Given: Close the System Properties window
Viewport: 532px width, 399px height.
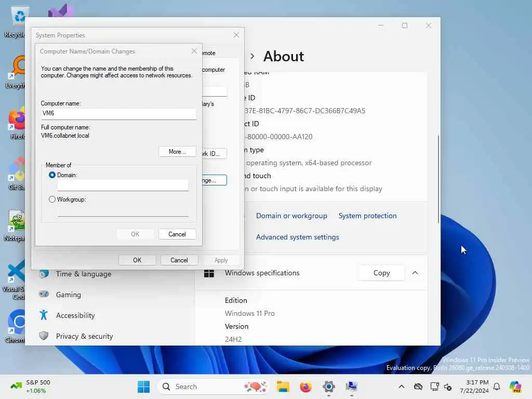Looking at the screenshot, I should pyautogui.click(x=236, y=35).
